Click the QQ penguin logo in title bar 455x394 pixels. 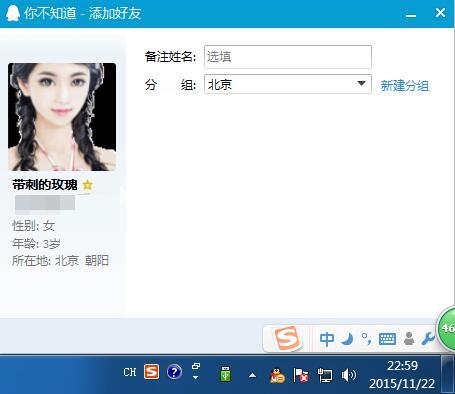pos(13,13)
